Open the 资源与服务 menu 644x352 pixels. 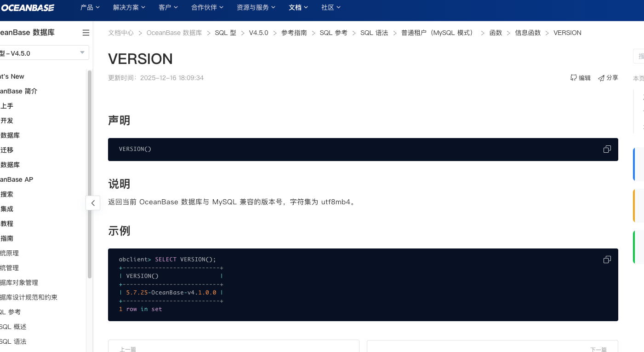coord(256,7)
